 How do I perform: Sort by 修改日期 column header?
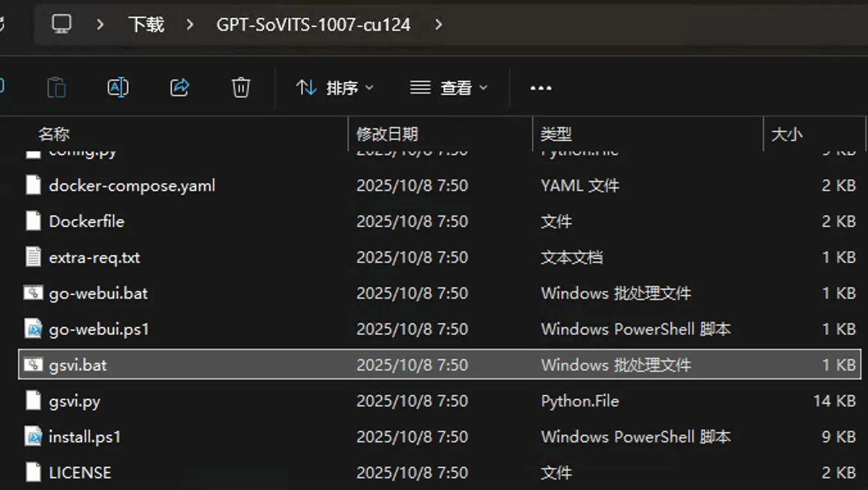[x=387, y=134]
